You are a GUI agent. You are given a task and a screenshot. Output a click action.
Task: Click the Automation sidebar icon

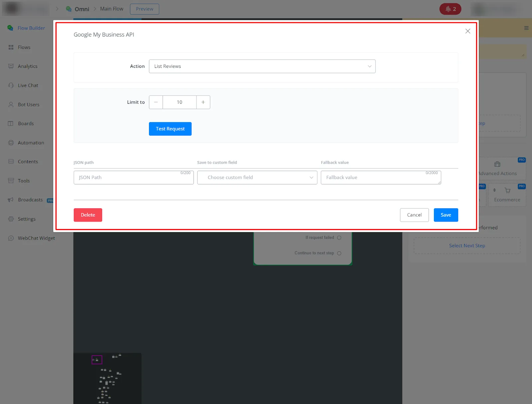coord(11,143)
